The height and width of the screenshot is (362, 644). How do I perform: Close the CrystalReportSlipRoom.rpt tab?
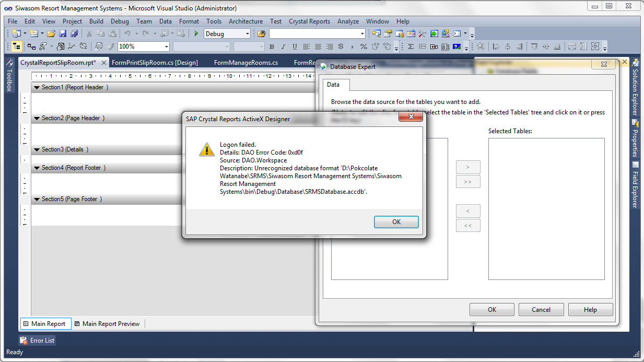[x=103, y=63]
